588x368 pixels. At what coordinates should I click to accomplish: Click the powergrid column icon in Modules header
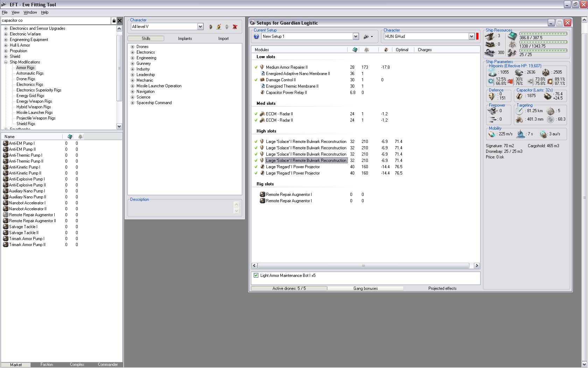tap(366, 50)
